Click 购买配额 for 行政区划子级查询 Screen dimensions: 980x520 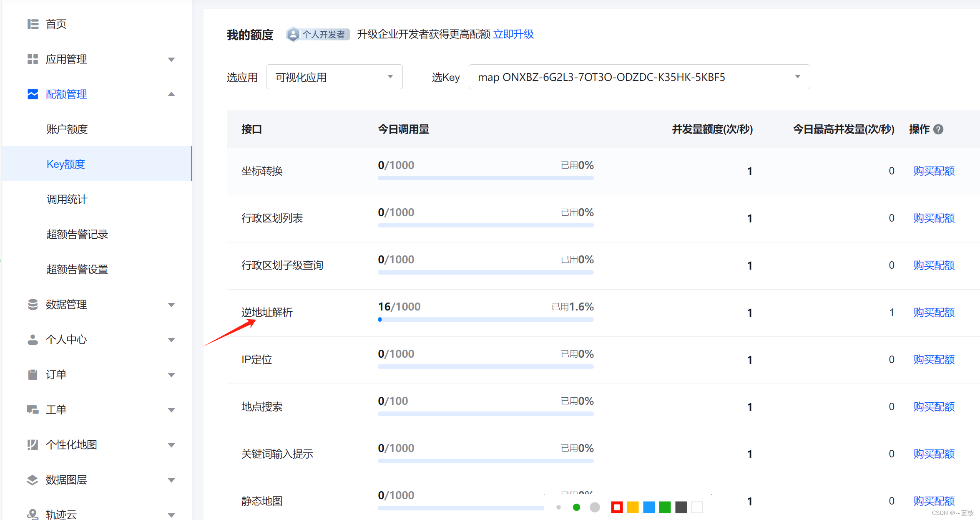tap(934, 265)
